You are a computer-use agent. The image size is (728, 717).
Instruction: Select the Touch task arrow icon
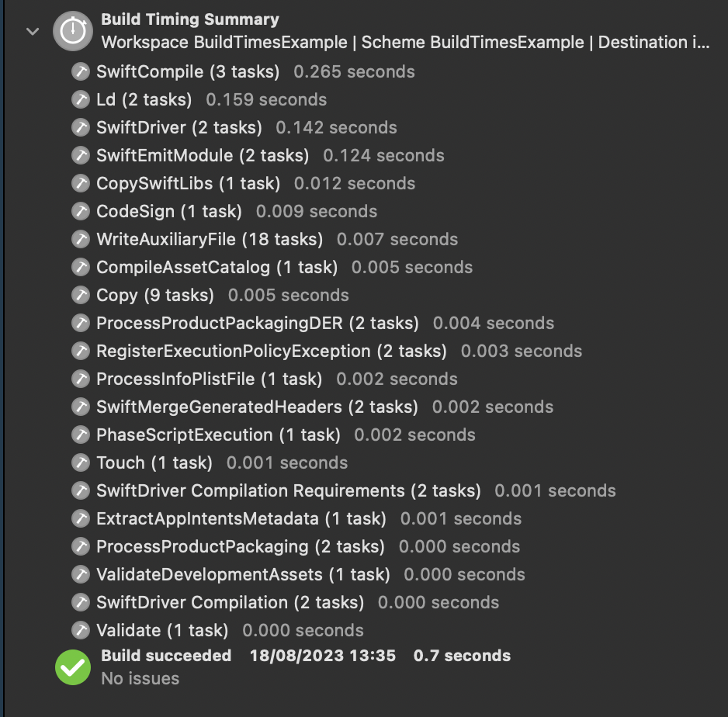[x=81, y=462]
